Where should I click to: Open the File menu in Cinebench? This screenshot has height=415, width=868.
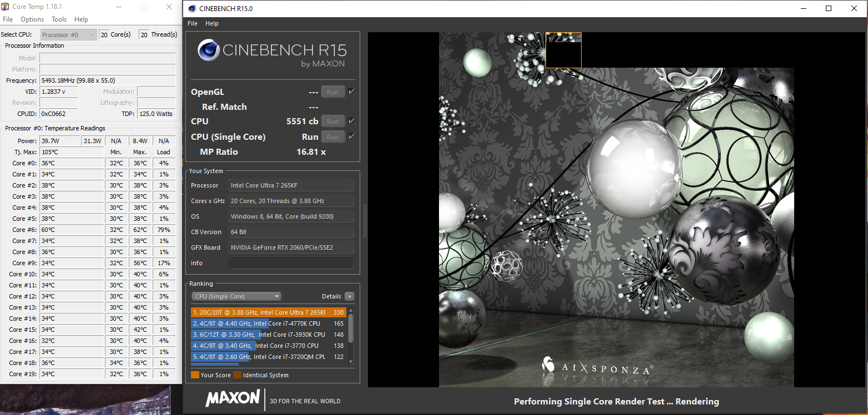pyautogui.click(x=193, y=23)
